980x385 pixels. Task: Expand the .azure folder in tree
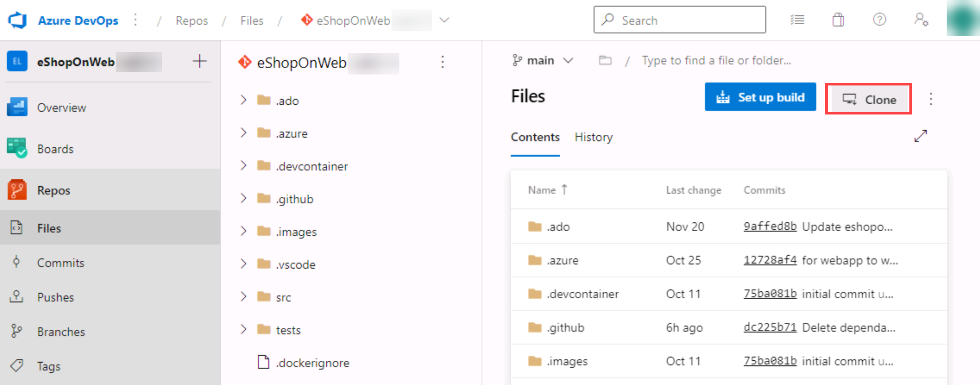click(x=244, y=133)
